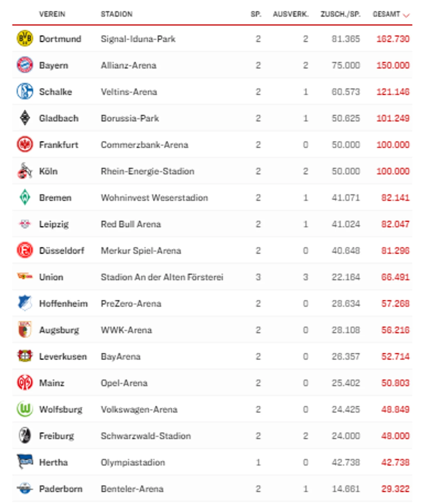Select the Signal-Iduna-Park stadium cell
Viewport: 432px width, 504px height.
click(x=138, y=39)
